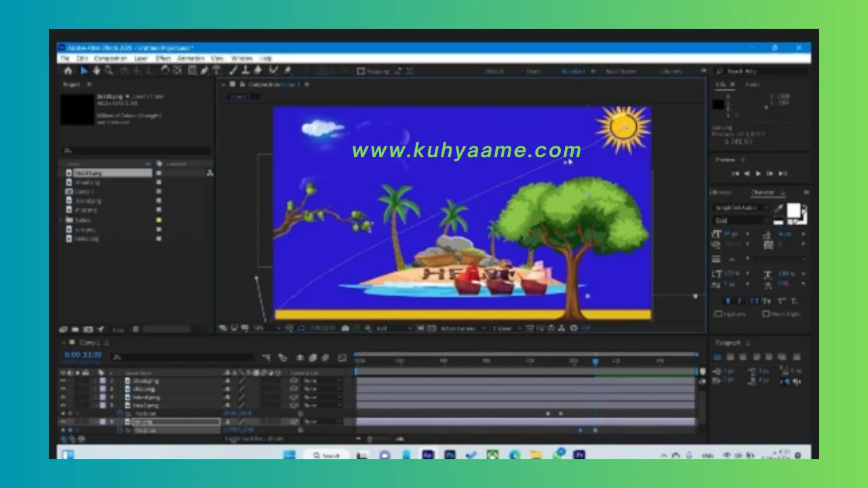Toggle the Faux Bold text style button
868x488 pixels.
click(729, 301)
